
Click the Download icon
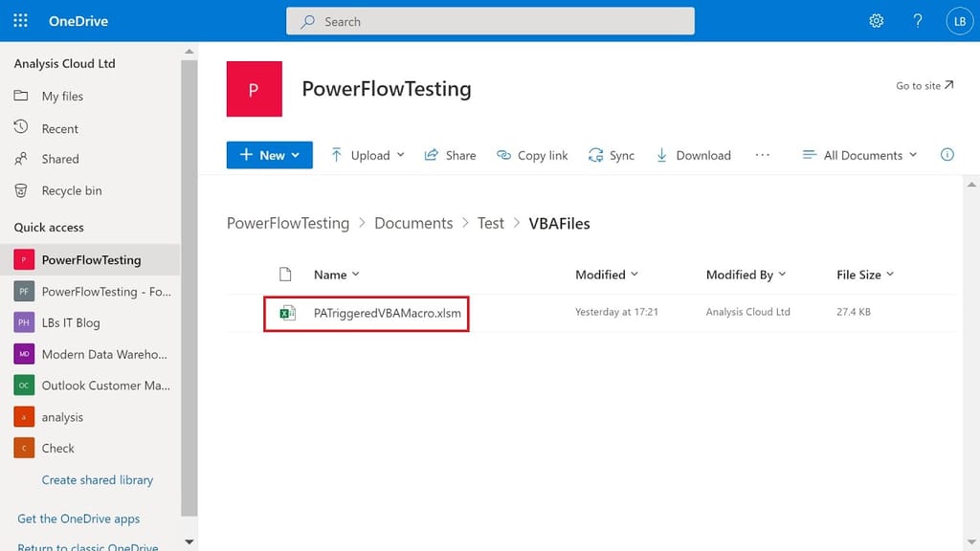[660, 155]
